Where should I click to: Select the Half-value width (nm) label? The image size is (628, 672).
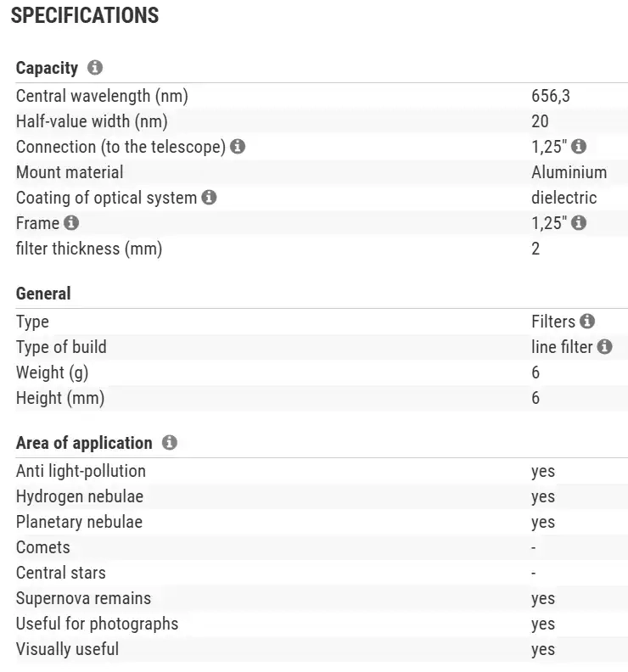(83, 121)
